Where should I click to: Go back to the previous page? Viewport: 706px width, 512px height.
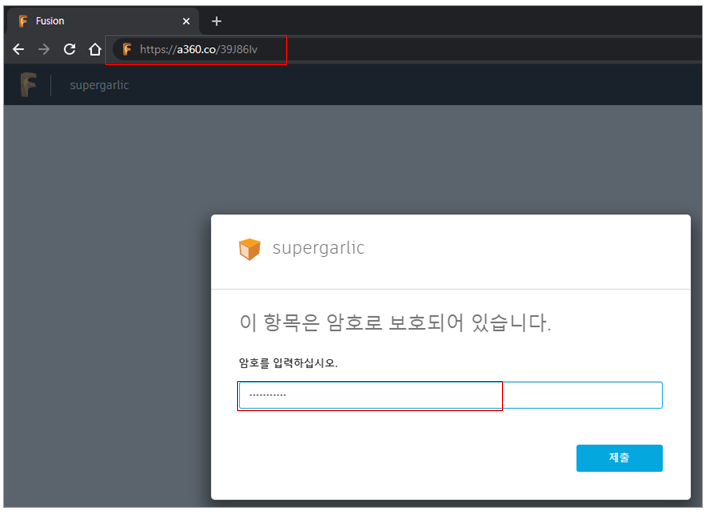[x=18, y=49]
